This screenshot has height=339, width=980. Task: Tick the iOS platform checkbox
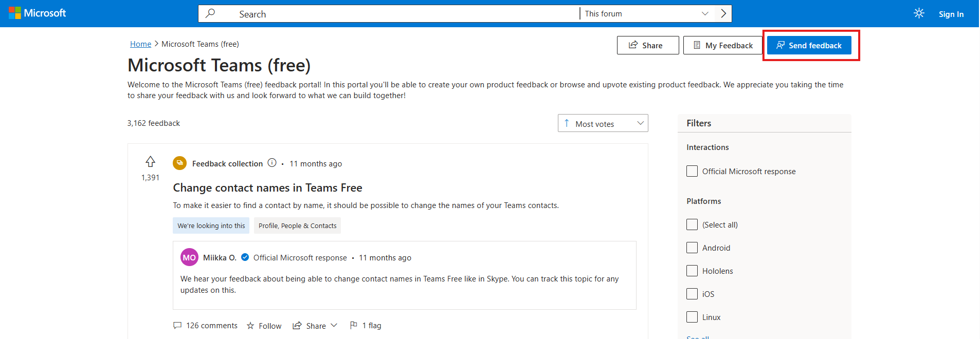[x=692, y=294]
